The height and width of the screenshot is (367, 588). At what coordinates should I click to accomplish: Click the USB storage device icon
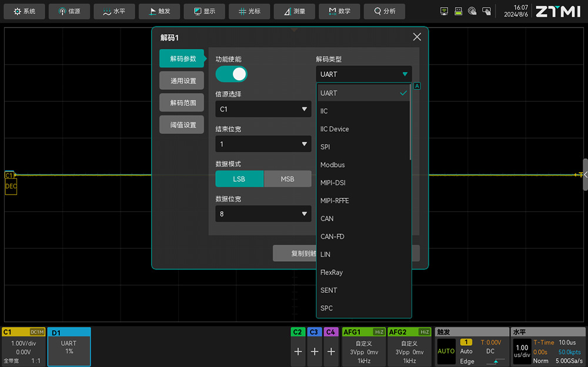click(458, 11)
